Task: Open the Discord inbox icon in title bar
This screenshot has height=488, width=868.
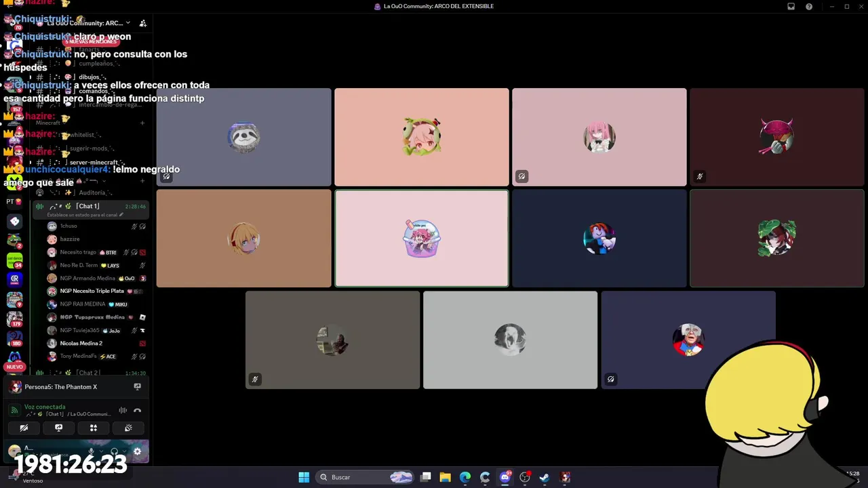Action: coord(791,6)
